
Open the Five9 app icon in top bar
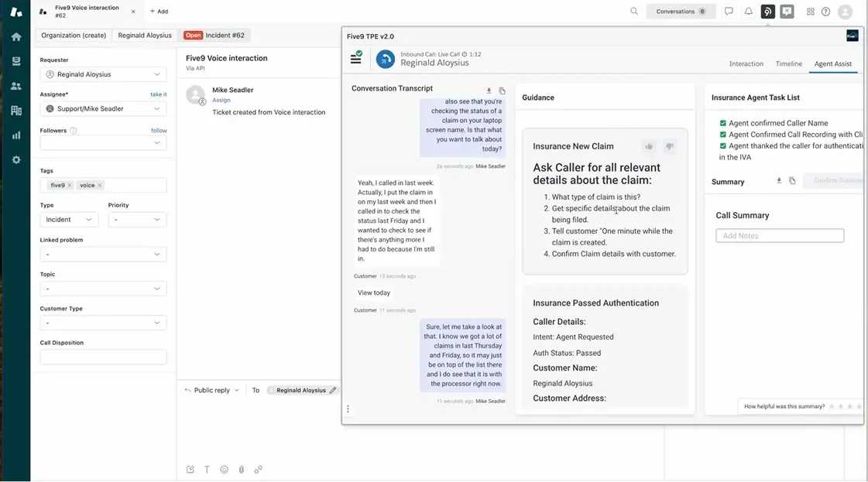[x=767, y=12]
